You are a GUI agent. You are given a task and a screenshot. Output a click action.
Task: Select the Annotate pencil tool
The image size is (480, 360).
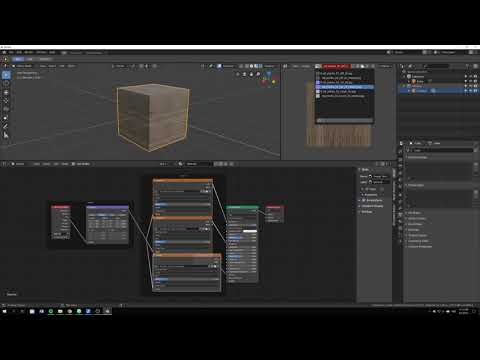pyautogui.click(x=6, y=126)
